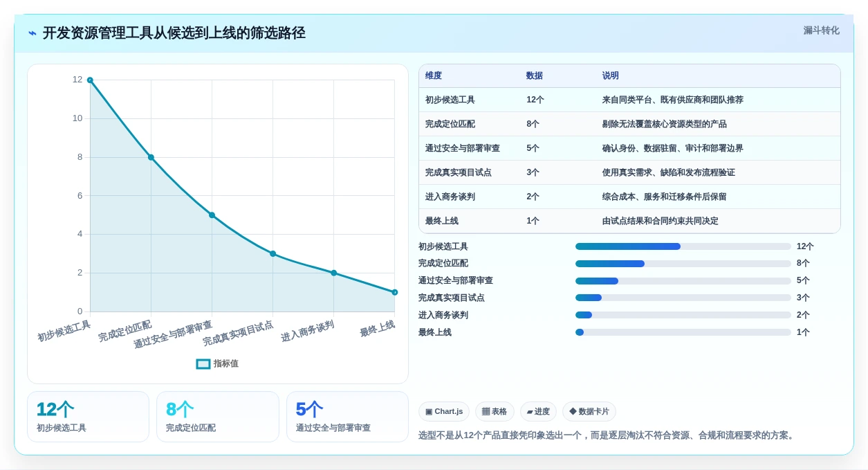The width and height of the screenshot is (868, 470).
Task: Click x-axis label 完成真实项目试点
Action: click(238, 334)
